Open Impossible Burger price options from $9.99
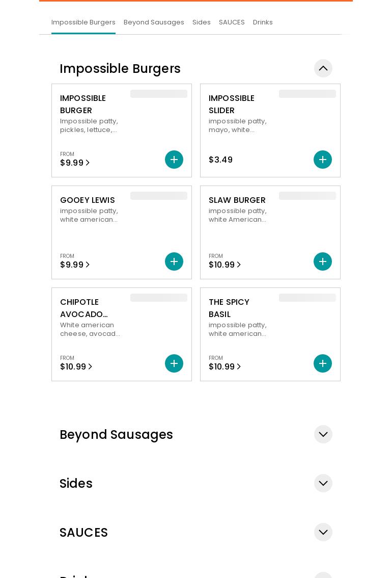 (x=75, y=163)
